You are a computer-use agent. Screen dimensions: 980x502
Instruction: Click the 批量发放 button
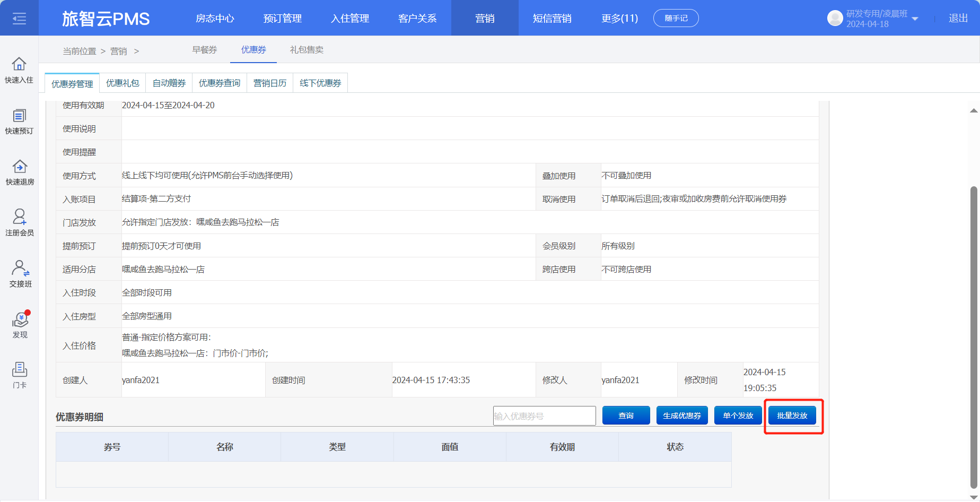(792, 416)
